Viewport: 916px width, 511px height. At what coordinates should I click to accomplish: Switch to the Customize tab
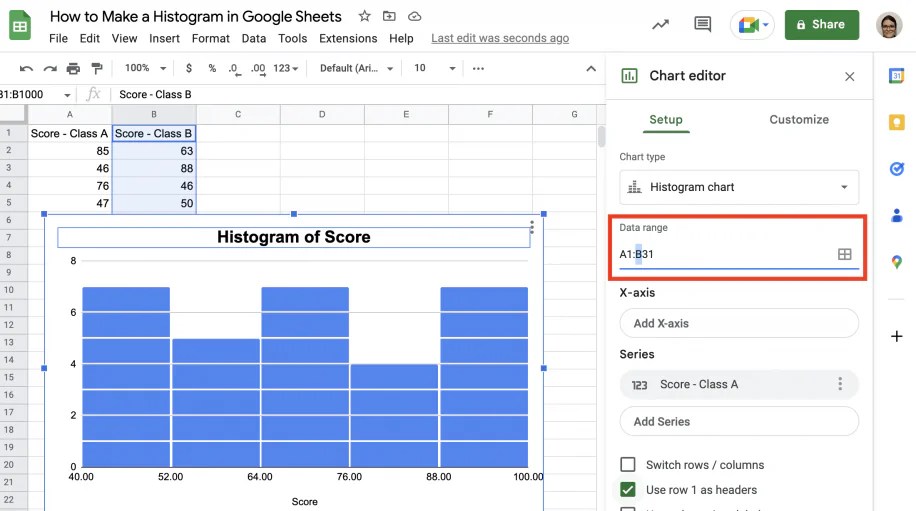tap(799, 119)
